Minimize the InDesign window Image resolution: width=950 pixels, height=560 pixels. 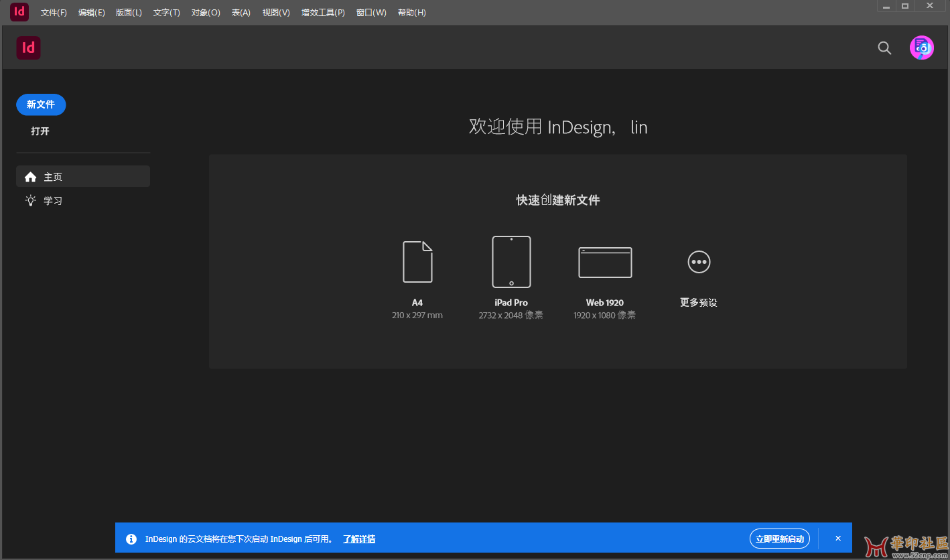[887, 6]
